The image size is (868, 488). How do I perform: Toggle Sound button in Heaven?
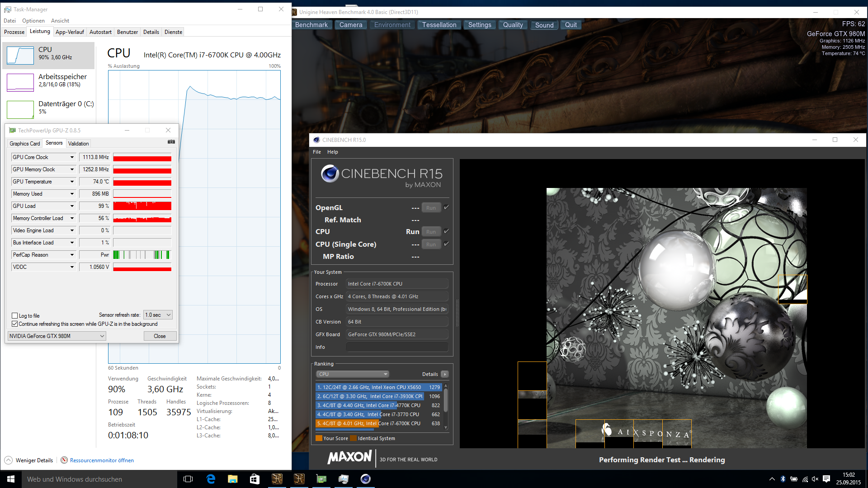pos(544,25)
